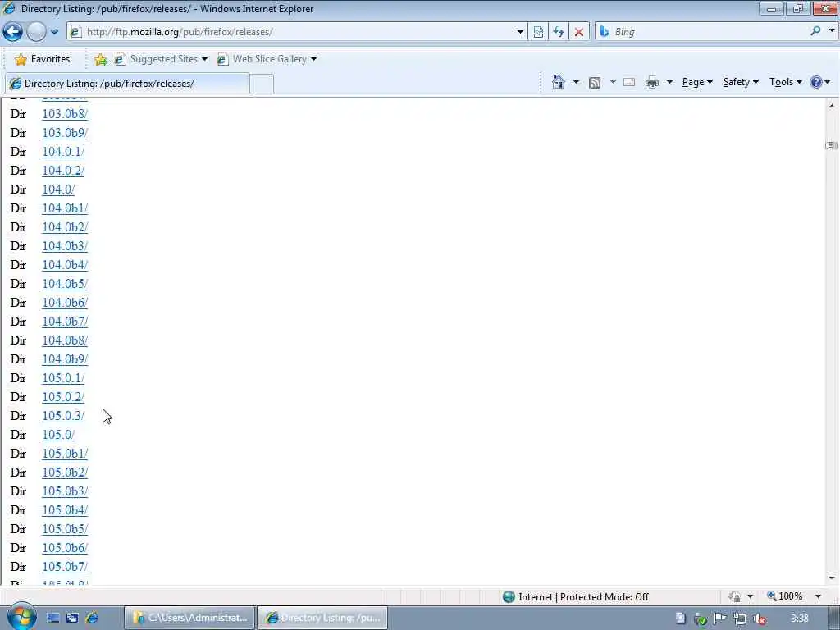The height and width of the screenshot is (630, 840).
Task: Open the Tools menu
Action: coord(785,82)
